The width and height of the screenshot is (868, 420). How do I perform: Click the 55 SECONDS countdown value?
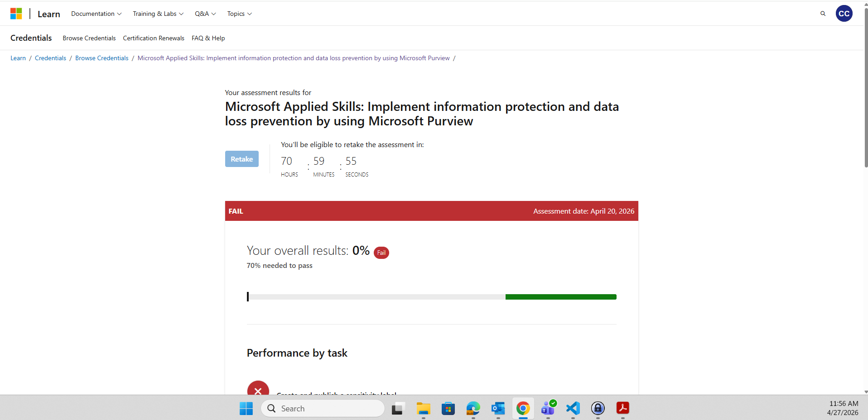click(x=357, y=167)
